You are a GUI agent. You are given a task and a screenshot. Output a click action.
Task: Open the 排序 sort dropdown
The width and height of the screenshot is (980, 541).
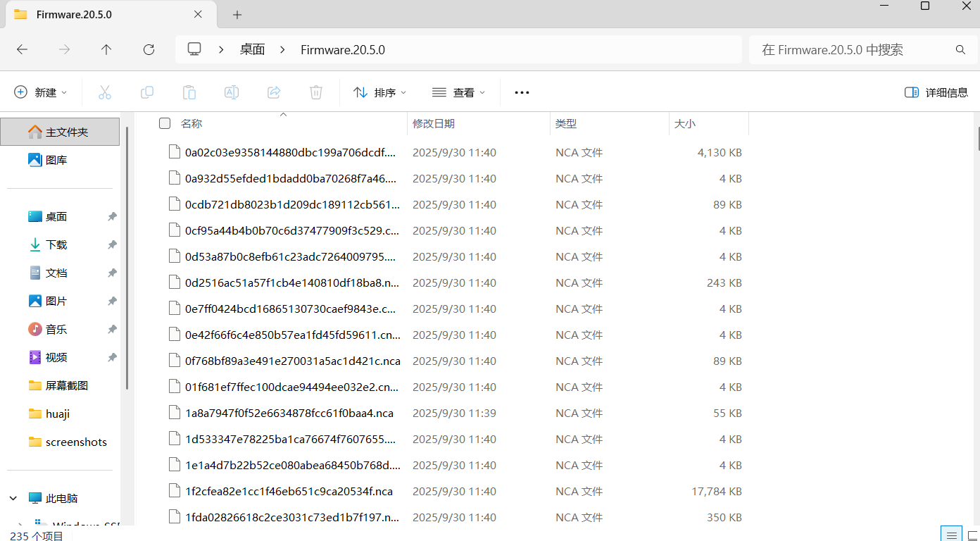pyautogui.click(x=380, y=92)
